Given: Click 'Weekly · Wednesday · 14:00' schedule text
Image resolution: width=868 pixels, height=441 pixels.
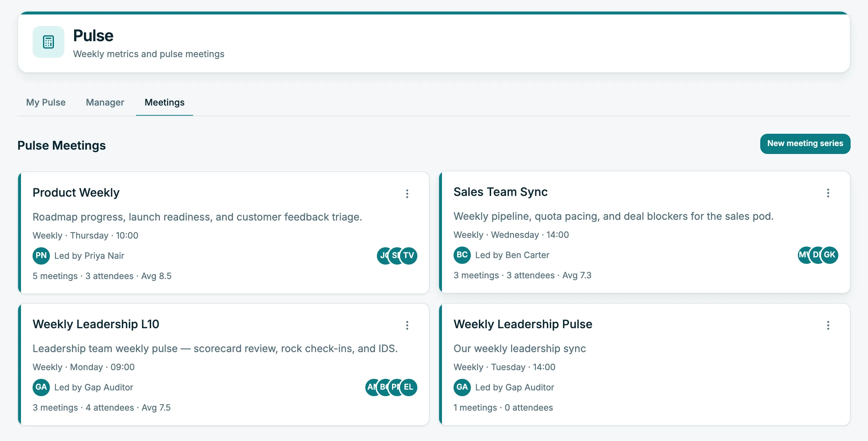Looking at the screenshot, I should 511,235.
